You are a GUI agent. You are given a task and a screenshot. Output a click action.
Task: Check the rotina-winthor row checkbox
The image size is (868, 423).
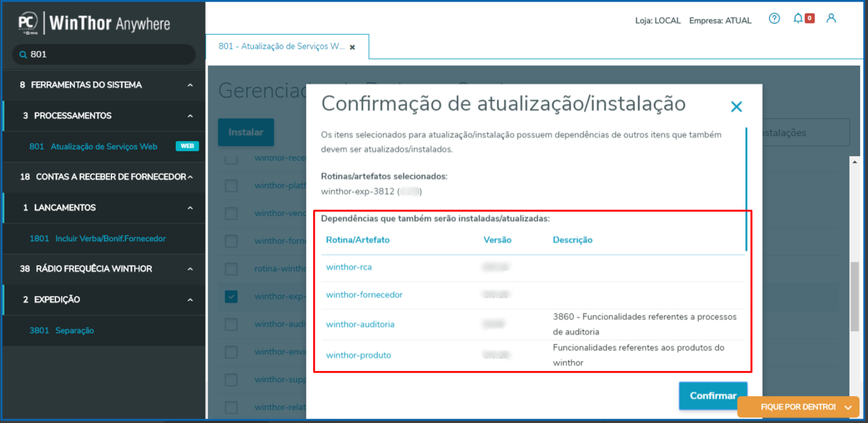(x=231, y=269)
